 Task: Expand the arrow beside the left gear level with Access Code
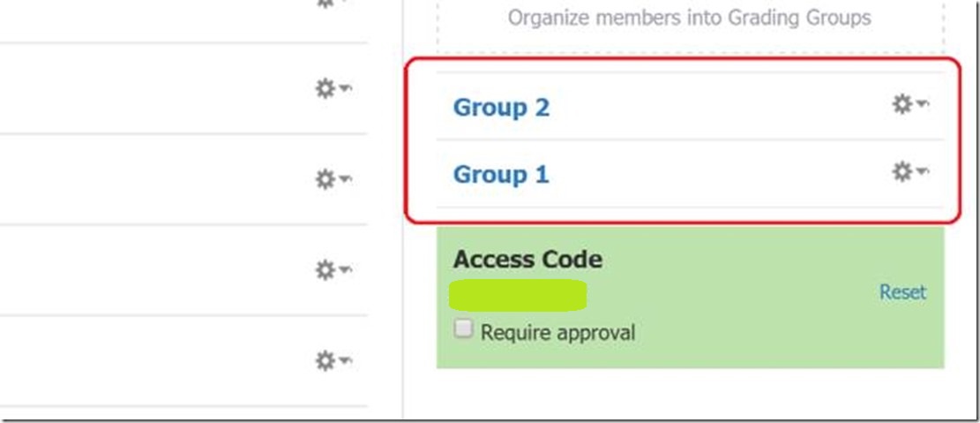click(x=346, y=269)
